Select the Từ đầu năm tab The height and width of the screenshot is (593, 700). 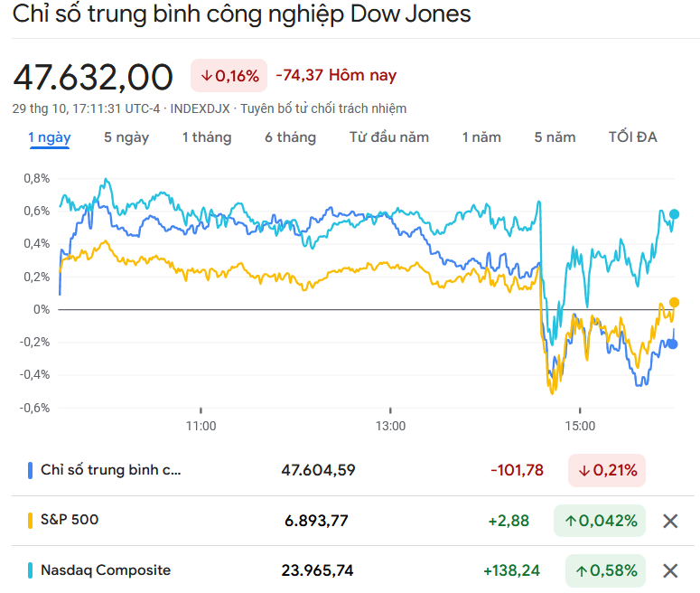pyautogui.click(x=389, y=137)
